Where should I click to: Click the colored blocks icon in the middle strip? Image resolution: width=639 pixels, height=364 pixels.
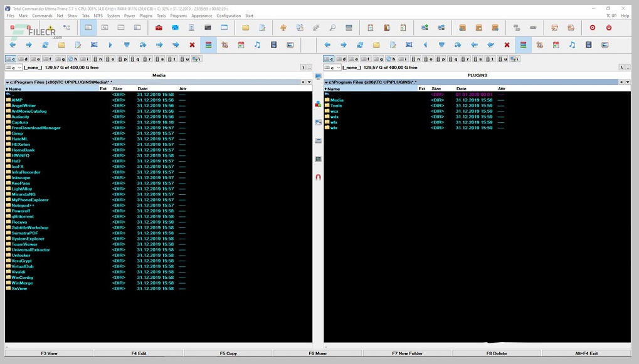319,104
